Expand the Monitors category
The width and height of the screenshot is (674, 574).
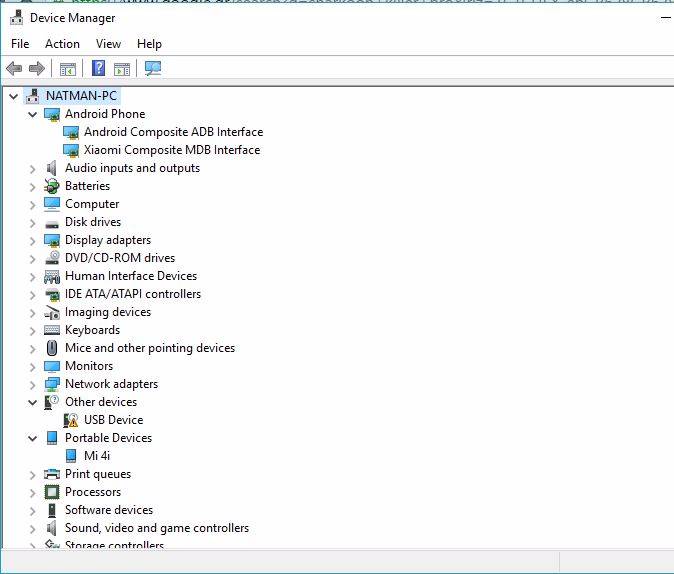click(x=33, y=366)
